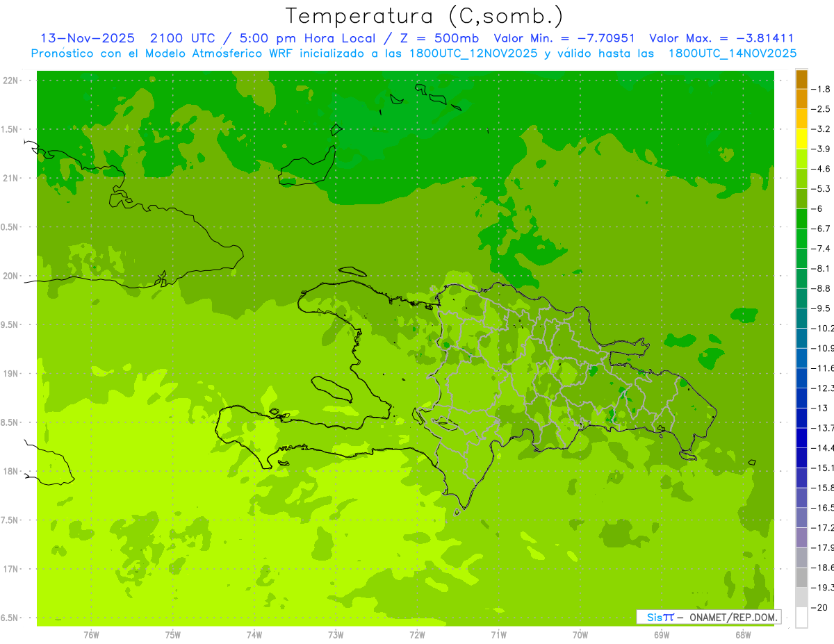
Task: Pick the white swatch below the -20 label
Action: click(x=801, y=618)
